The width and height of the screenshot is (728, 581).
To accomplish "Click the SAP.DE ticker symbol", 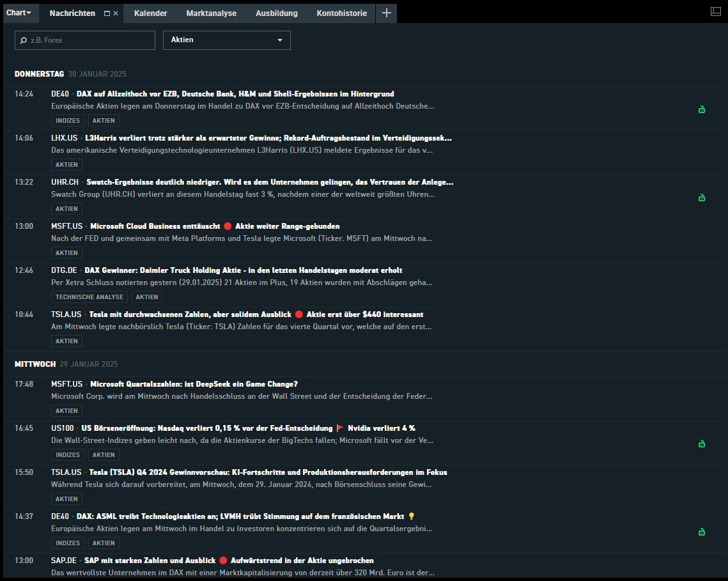I will coord(64,561).
